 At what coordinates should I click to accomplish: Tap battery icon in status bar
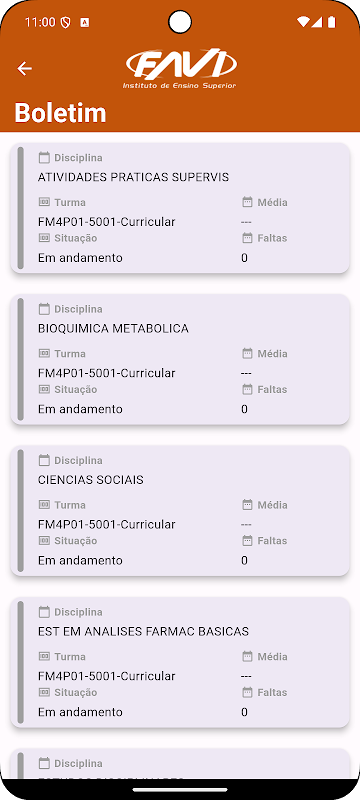(332, 22)
